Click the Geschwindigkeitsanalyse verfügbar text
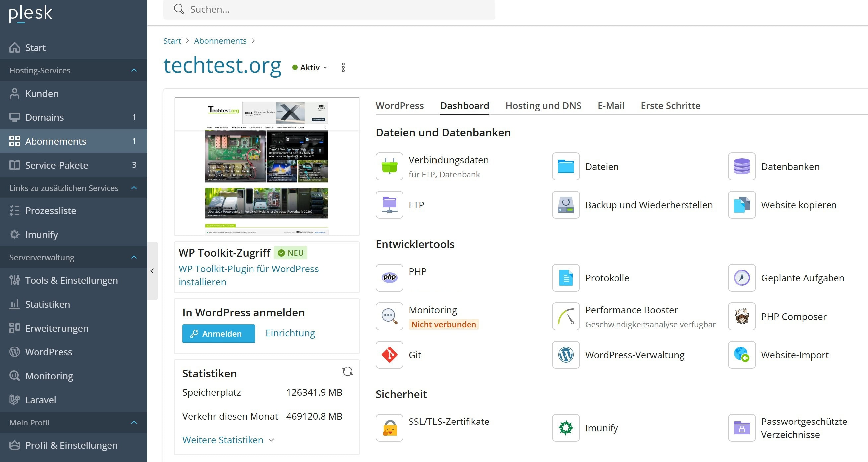This screenshot has width=868, height=462. click(650, 324)
